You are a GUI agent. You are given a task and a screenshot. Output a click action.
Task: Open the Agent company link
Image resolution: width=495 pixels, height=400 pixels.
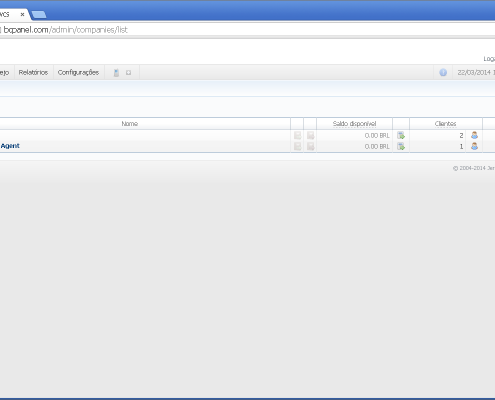[x=10, y=146]
